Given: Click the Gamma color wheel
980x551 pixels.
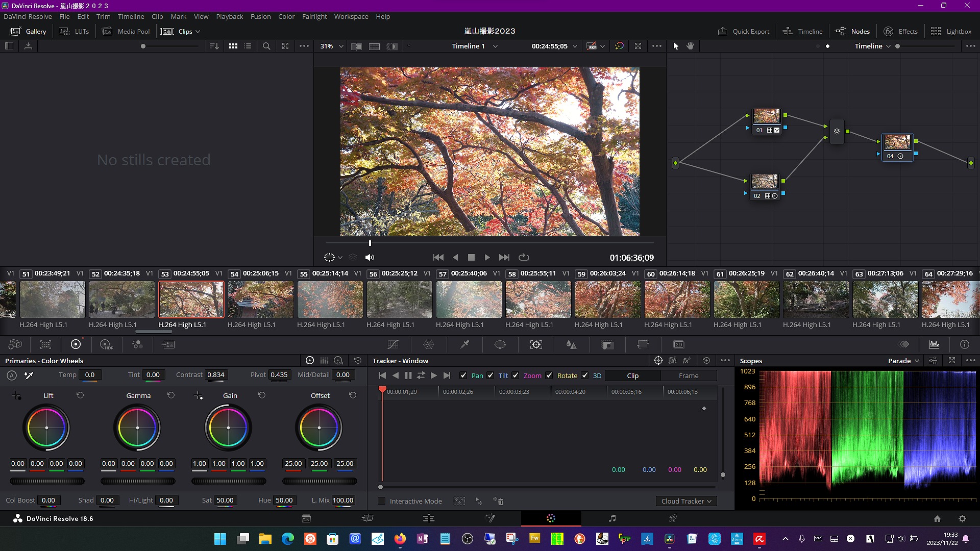Looking at the screenshot, I should (137, 428).
